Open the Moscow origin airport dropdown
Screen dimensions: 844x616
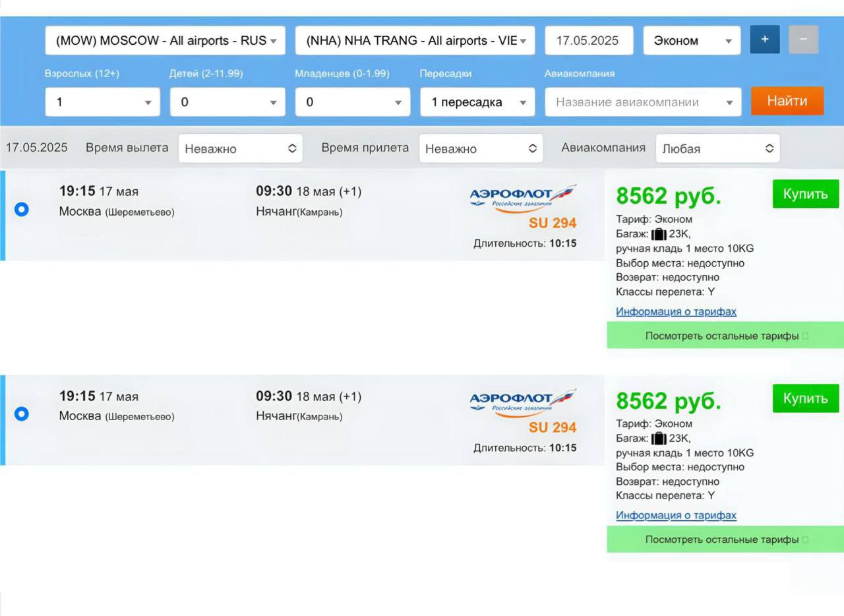tap(166, 40)
